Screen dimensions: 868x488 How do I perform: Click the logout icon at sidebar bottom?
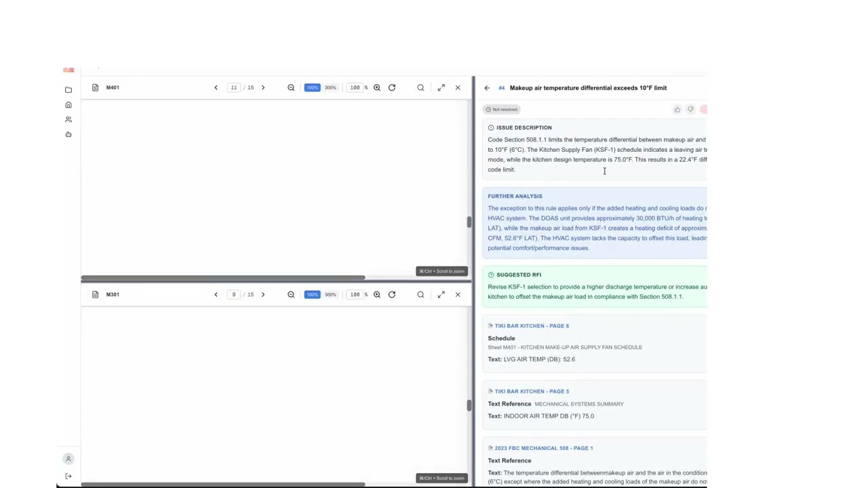click(x=68, y=476)
